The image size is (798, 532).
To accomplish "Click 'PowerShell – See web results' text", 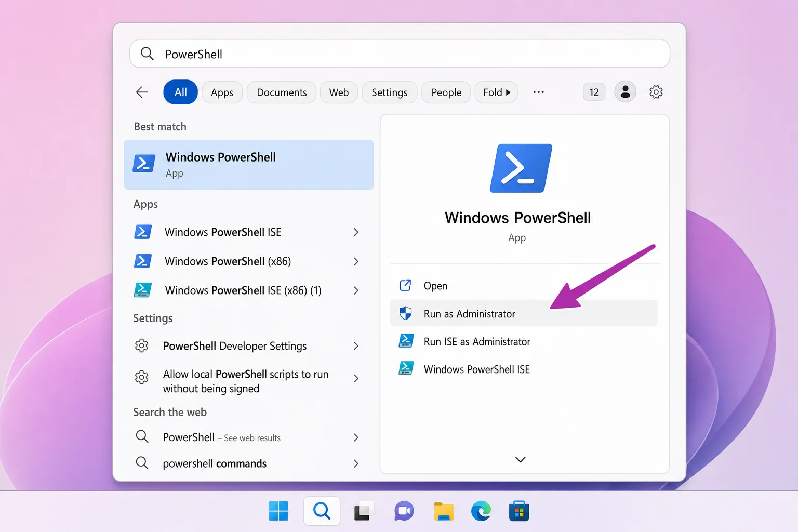I will [222, 437].
